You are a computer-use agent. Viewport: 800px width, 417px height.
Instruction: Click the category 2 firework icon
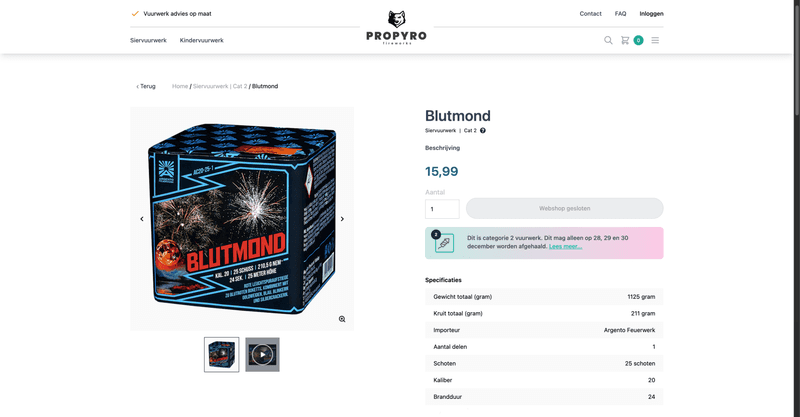pyautogui.click(x=443, y=243)
